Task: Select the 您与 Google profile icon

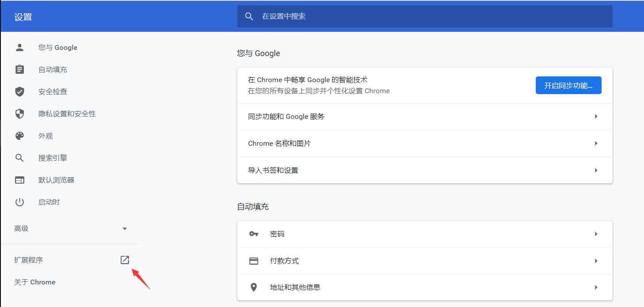Action: tap(19, 47)
